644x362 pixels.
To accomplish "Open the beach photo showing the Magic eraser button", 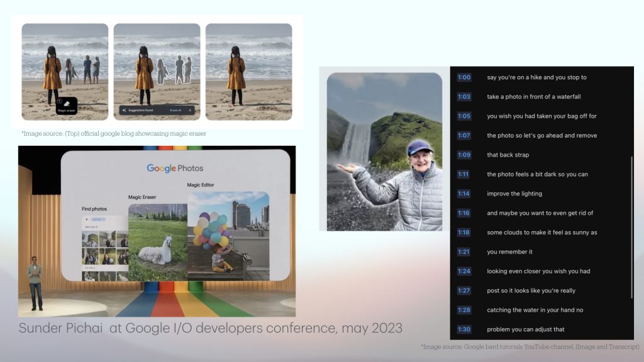I will (x=65, y=72).
